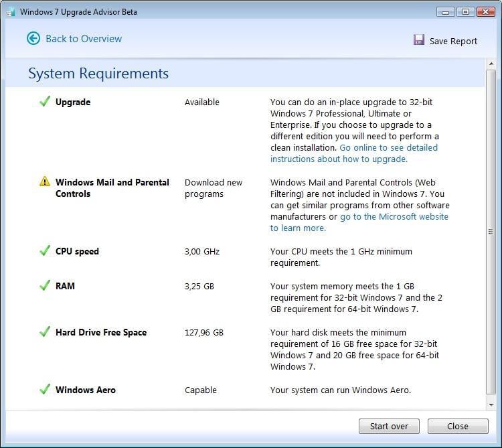Viewport: 502px width, 448px height.
Task: Click the Save Report floppy disk icon
Action: click(x=419, y=40)
